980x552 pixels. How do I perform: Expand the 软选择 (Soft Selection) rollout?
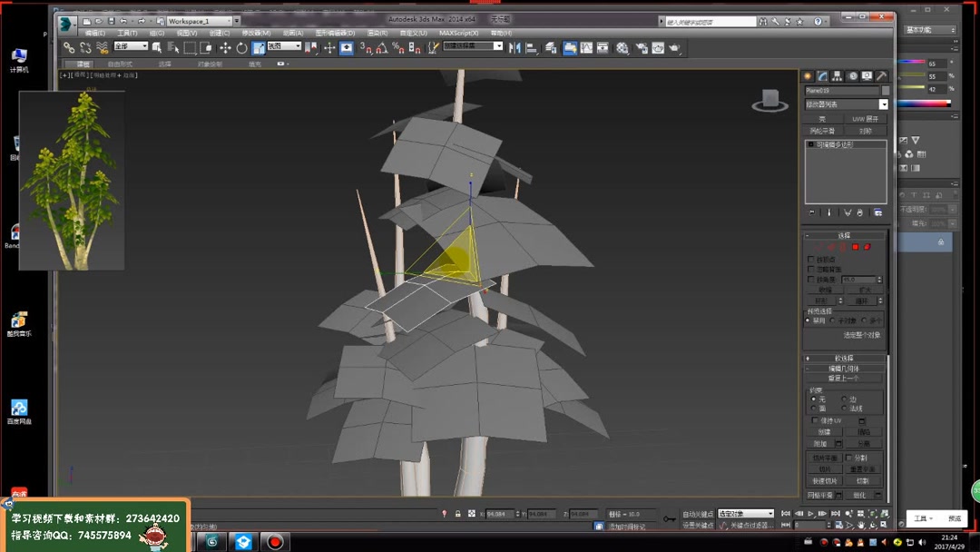click(x=844, y=357)
